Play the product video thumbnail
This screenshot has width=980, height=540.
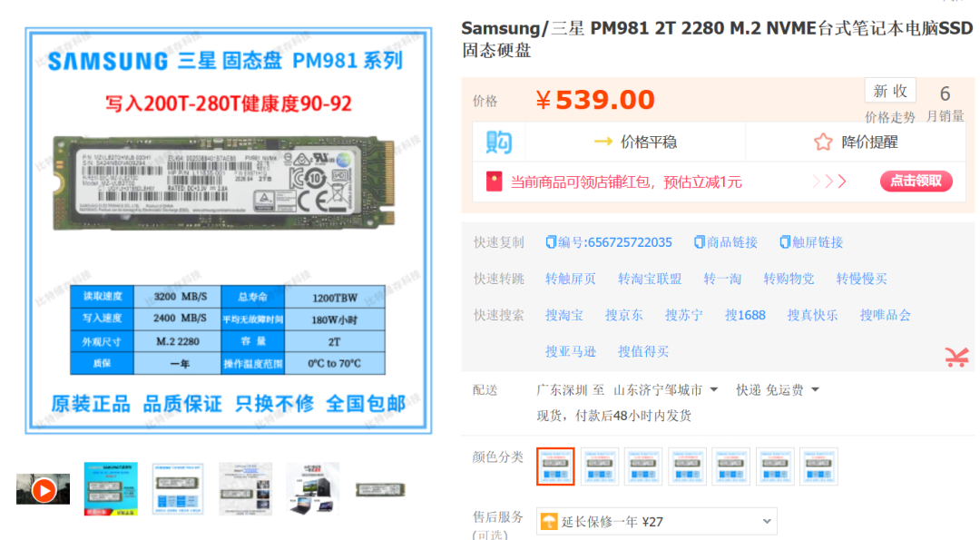(x=44, y=490)
